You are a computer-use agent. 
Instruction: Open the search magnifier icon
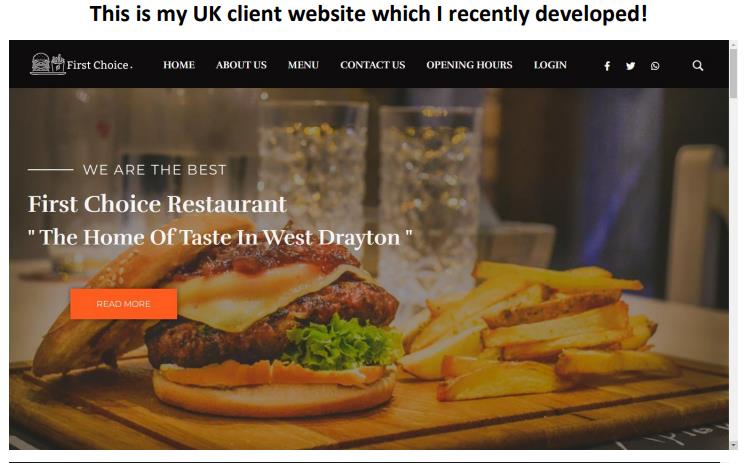[697, 66]
